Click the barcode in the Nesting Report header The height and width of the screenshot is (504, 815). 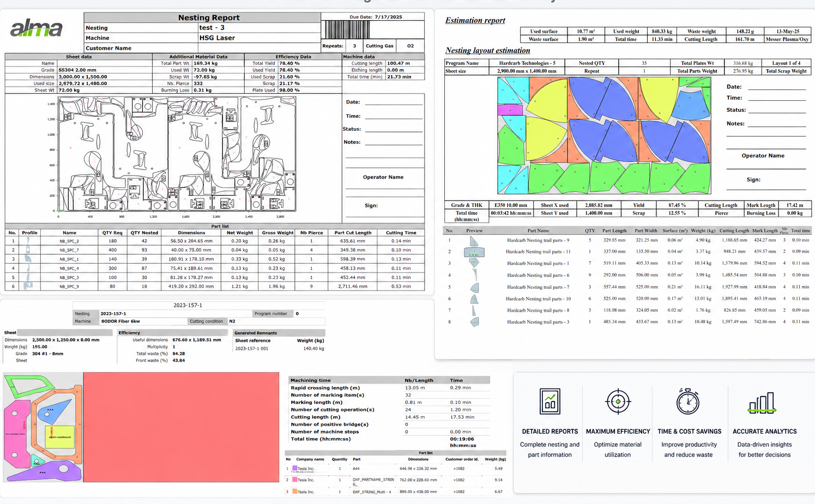tap(348, 29)
